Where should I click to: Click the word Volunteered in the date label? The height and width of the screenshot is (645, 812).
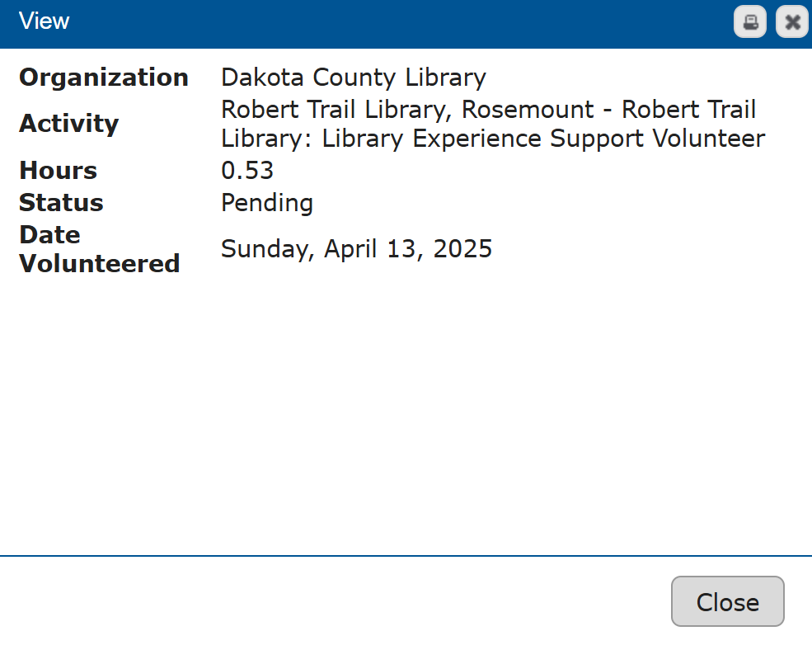(100, 264)
